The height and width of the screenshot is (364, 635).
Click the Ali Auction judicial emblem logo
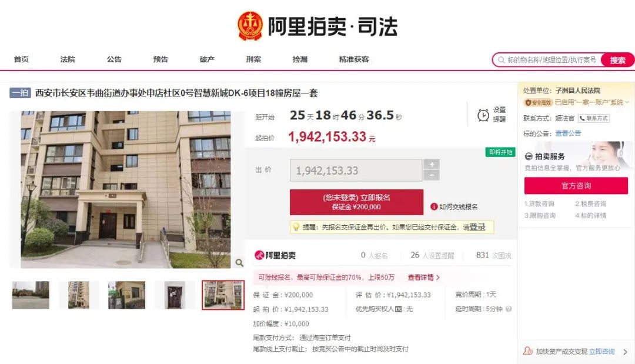click(x=250, y=26)
